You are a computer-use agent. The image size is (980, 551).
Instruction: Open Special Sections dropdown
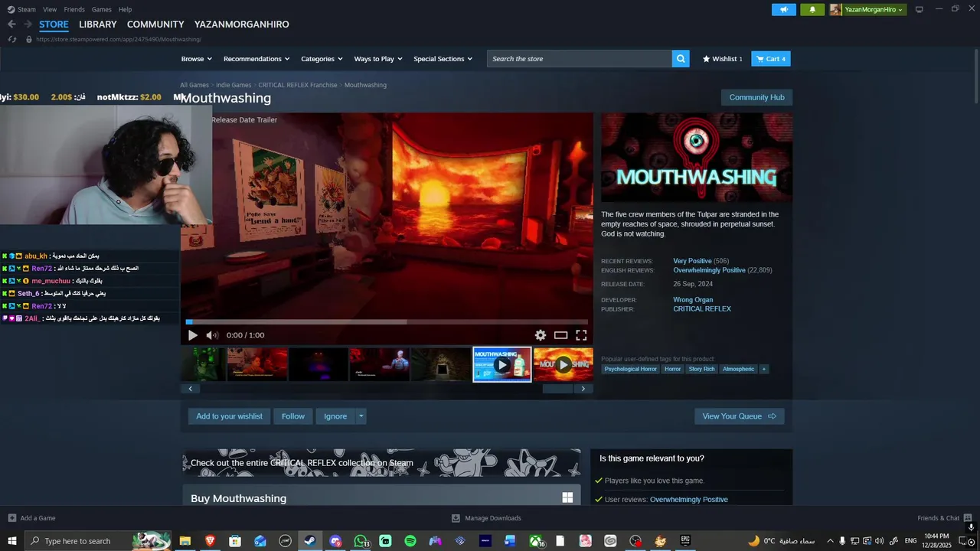pyautogui.click(x=443, y=59)
